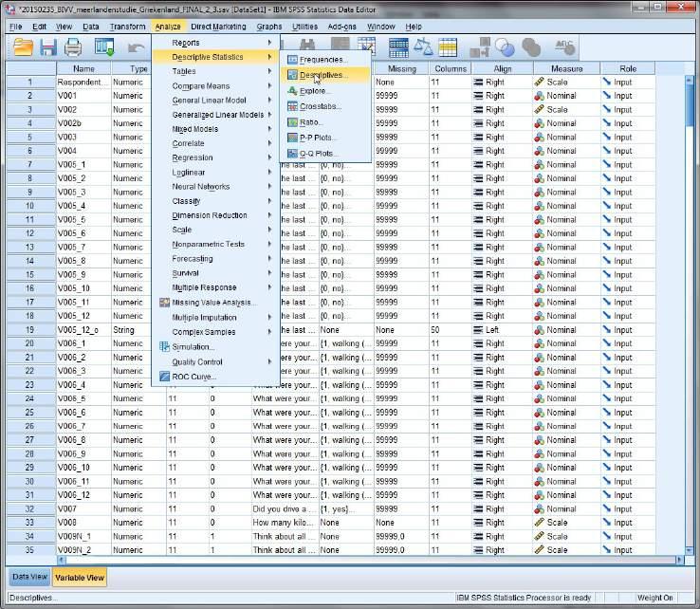Expand the Mixed Models submenu
Image resolution: width=700 pixels, height=609 pixels.
point(215,129)
